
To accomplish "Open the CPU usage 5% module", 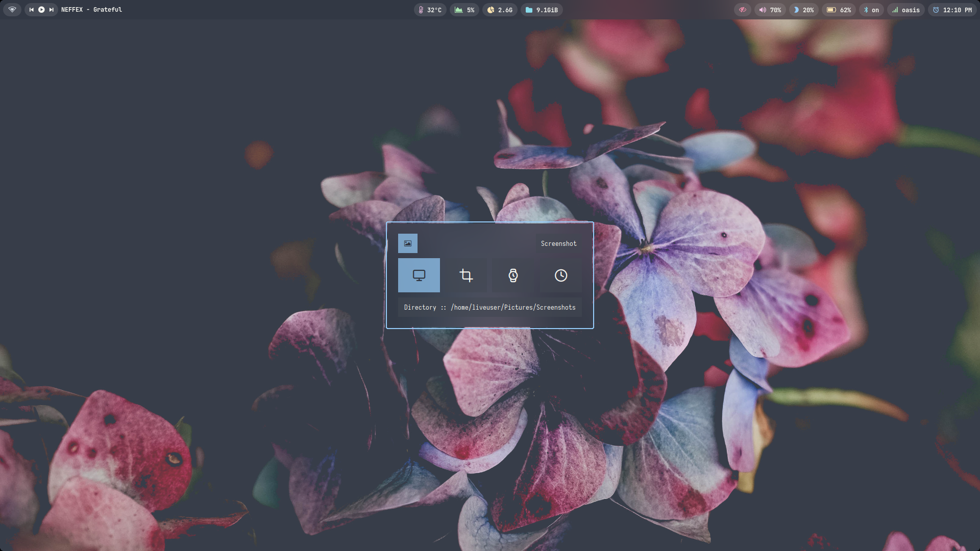I will [x=464, y=10].
